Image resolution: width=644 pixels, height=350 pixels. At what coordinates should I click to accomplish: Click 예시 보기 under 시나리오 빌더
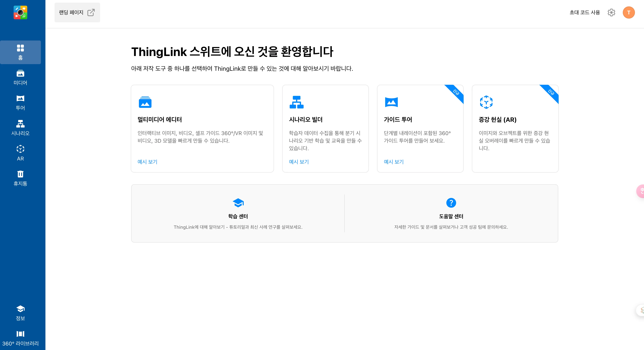tap(299, 162)
